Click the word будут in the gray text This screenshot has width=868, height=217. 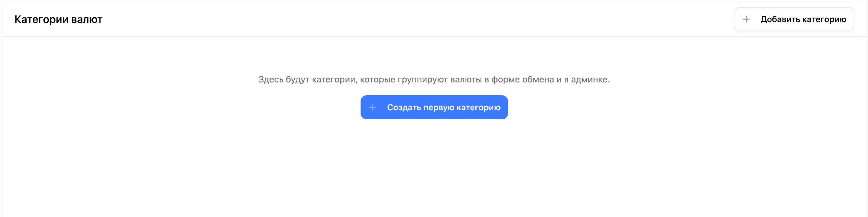(298, 79)
